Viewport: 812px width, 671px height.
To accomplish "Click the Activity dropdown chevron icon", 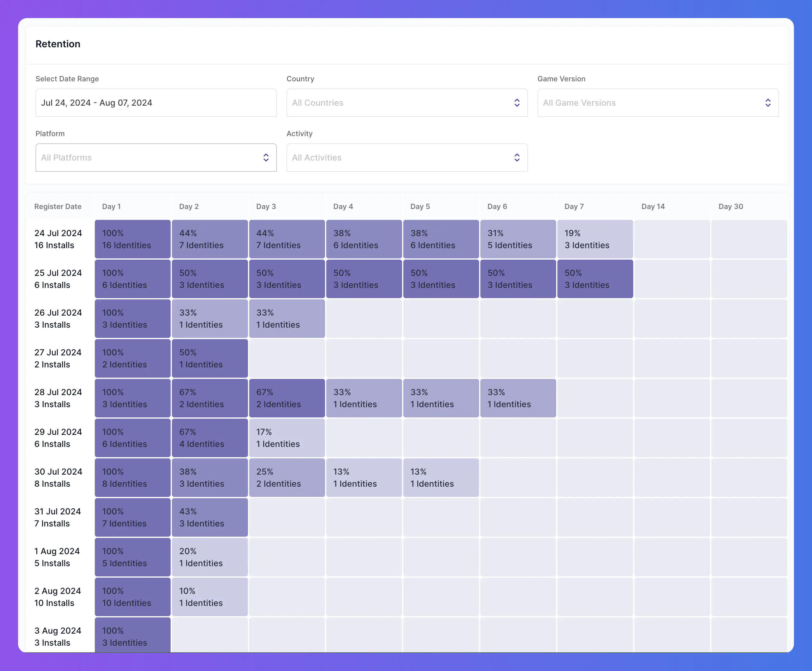I will pos(517,158).
